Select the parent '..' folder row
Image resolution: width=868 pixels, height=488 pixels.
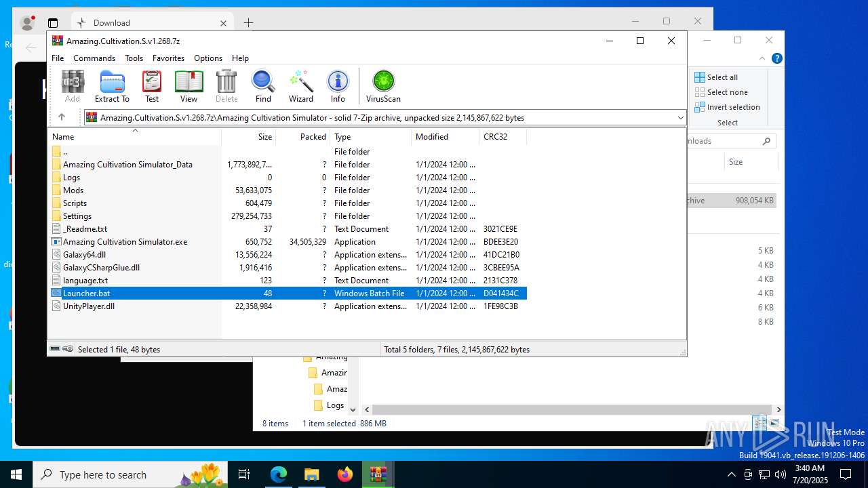point(288,152)
